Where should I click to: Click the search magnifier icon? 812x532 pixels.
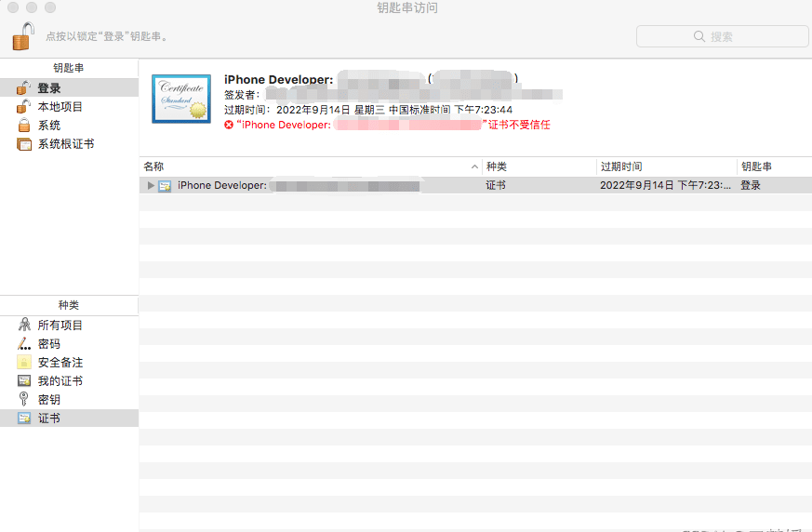pos(699,36)
